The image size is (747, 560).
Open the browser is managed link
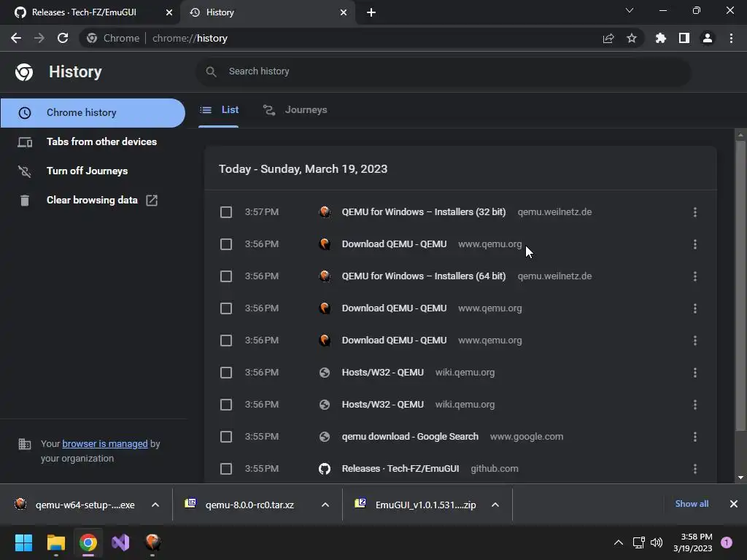tap(105, 444)
